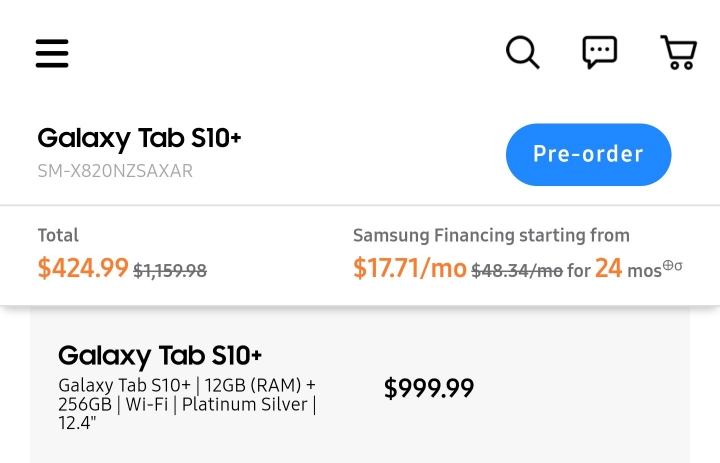Click the 24 months term number
The image size is (720, 463).
coord(608,268)
